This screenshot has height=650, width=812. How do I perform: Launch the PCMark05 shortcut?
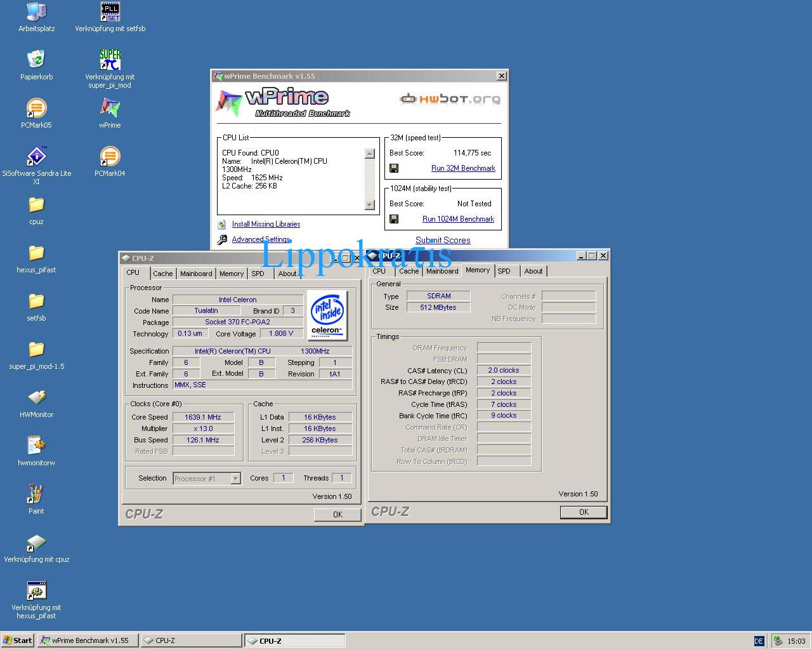[36, 108]
